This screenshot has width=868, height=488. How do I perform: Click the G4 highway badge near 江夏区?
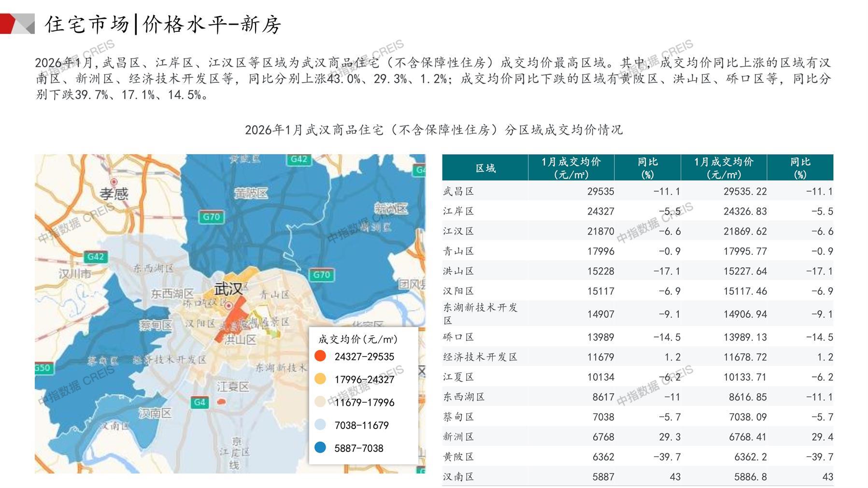(x=199, y=402)
